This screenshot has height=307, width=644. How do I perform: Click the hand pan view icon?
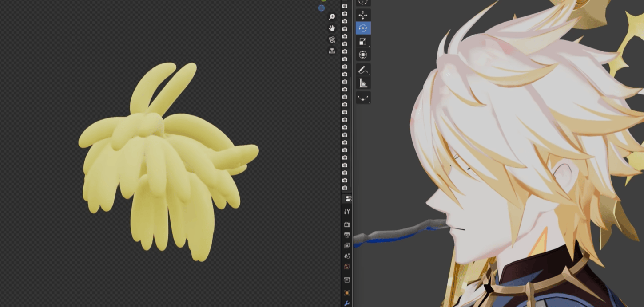332,28
